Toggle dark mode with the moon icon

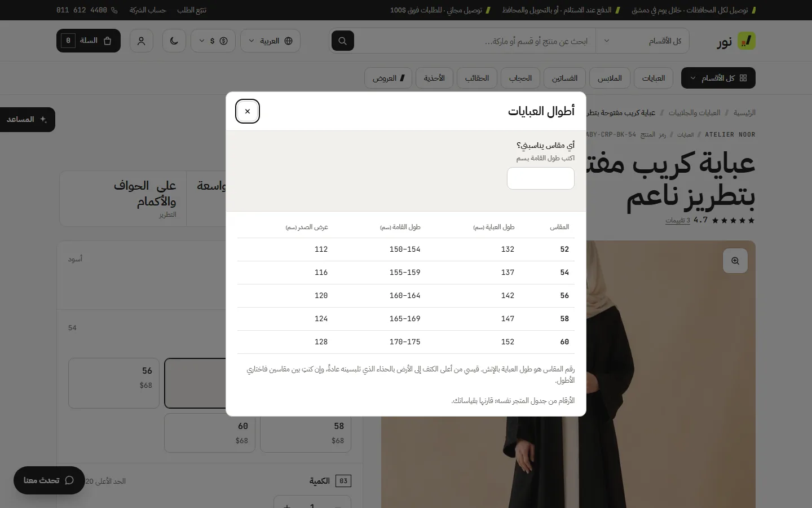[x=174, y=41]
